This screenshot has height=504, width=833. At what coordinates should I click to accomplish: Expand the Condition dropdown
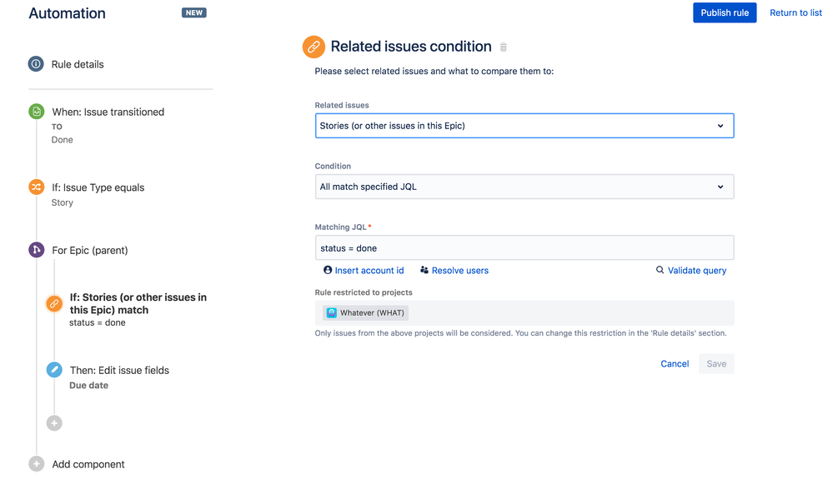click(524, 187)
